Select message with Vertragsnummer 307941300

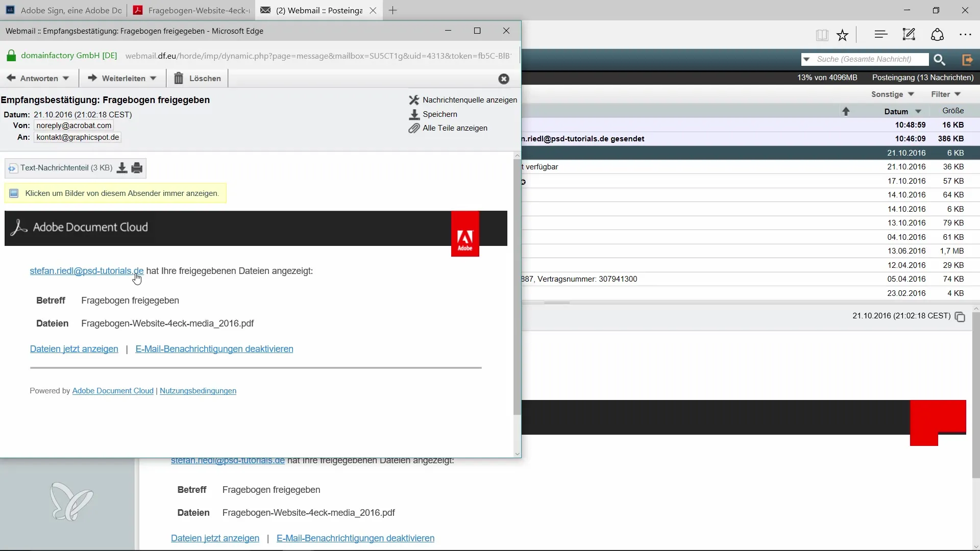click(x=750, y=279)
